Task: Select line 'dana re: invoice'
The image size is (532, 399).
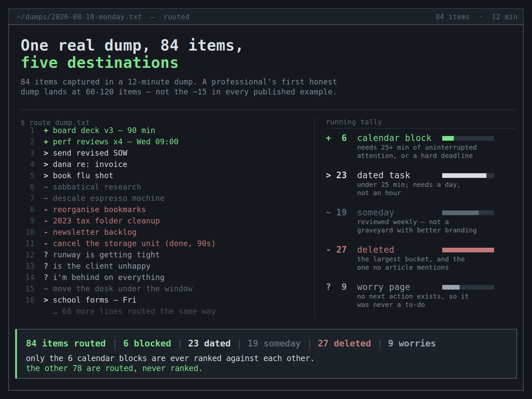Action: (x=90, y=164)
